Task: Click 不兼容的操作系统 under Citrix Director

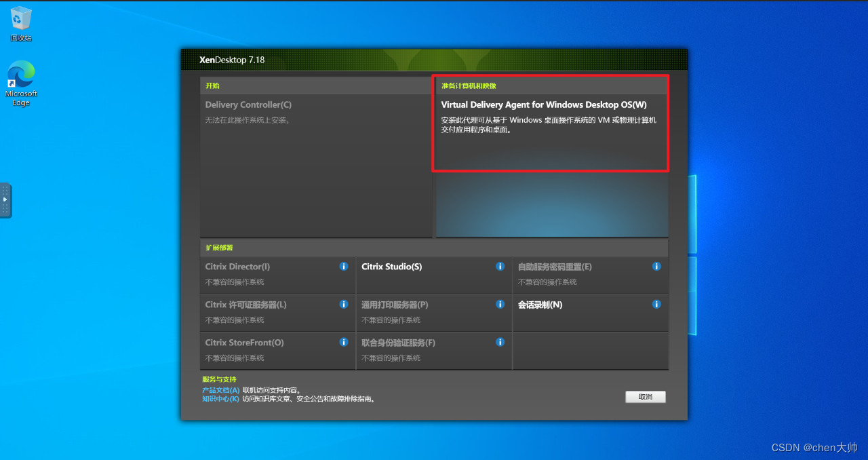Action: coord(235,282)
